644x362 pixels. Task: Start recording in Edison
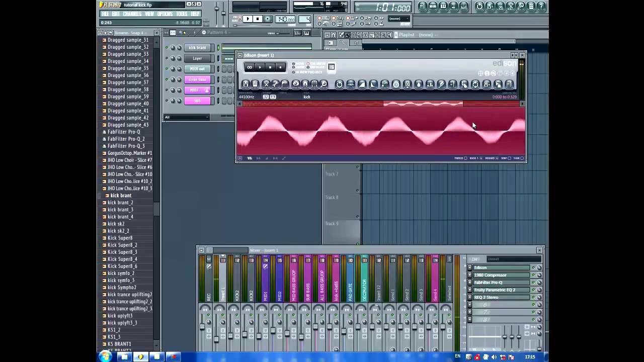280,67
